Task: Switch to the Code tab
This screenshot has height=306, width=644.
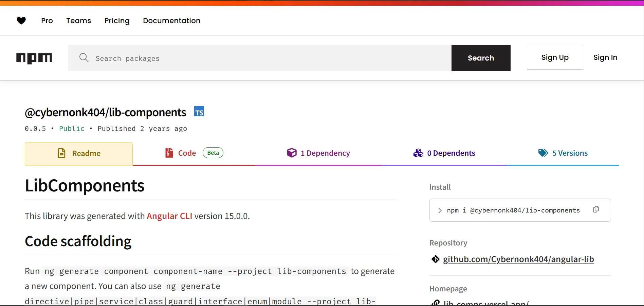Action: tap(187, 153)
